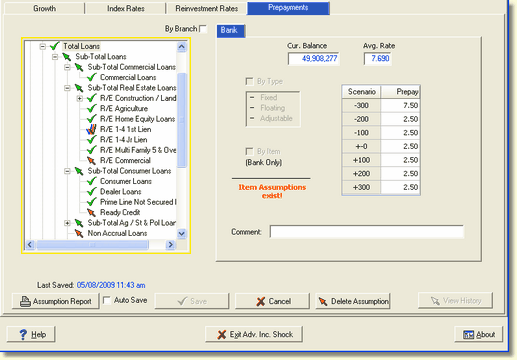
Task: Click the check icon beside R/E Multi Family
Action: (x=92, y=150)
